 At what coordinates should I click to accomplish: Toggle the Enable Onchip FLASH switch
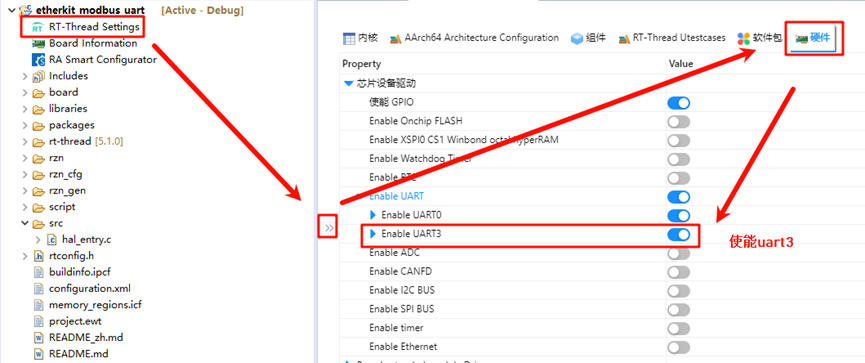coord(679,121)
